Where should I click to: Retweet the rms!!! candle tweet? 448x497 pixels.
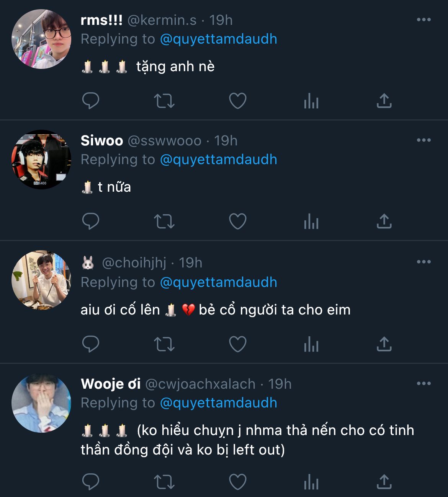tap(164, 101)
